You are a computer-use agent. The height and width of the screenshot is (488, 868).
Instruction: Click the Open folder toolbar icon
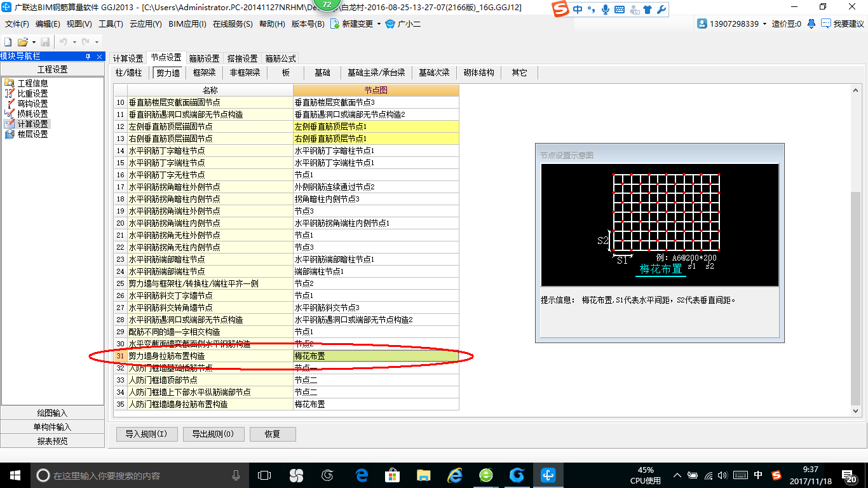click(22, 42)
